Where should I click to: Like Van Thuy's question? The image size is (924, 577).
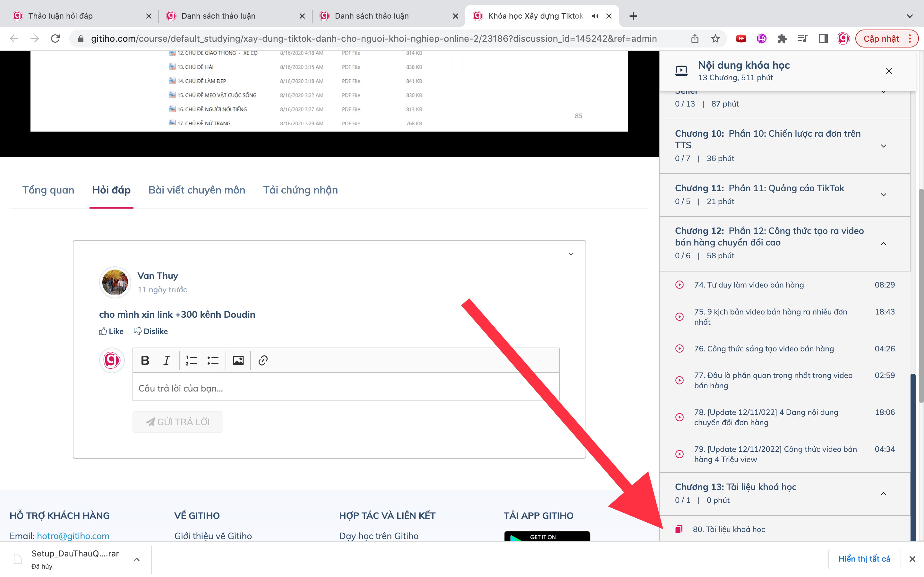[x=111, y=331]
